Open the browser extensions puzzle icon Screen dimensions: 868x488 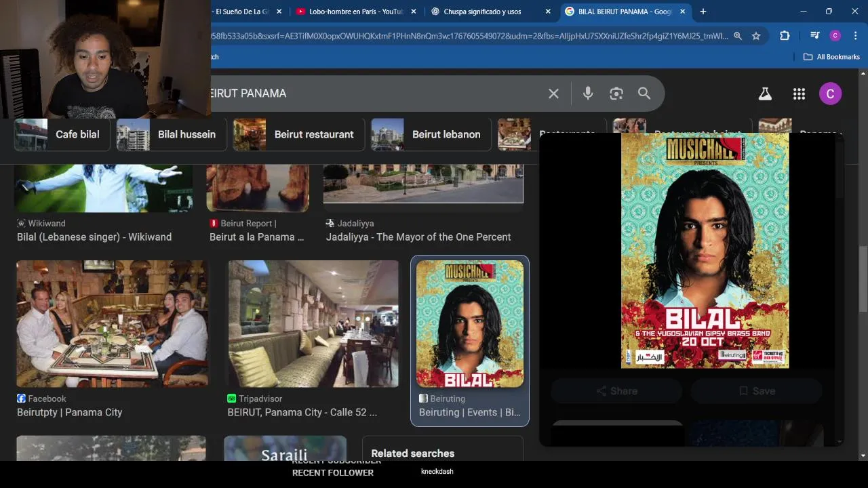coord(785,36)
